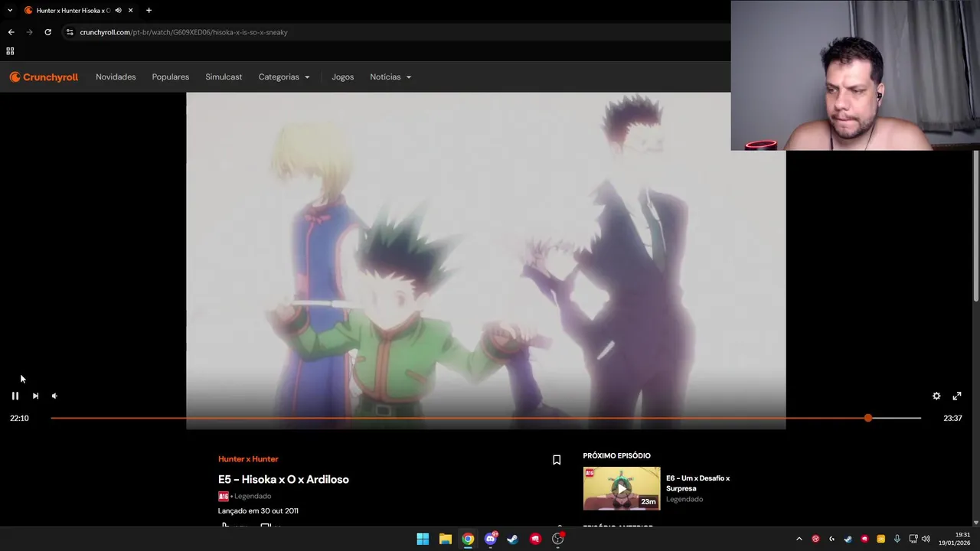Mute the video player volume icon
980x551 pixels.
[x=54, y=396]
